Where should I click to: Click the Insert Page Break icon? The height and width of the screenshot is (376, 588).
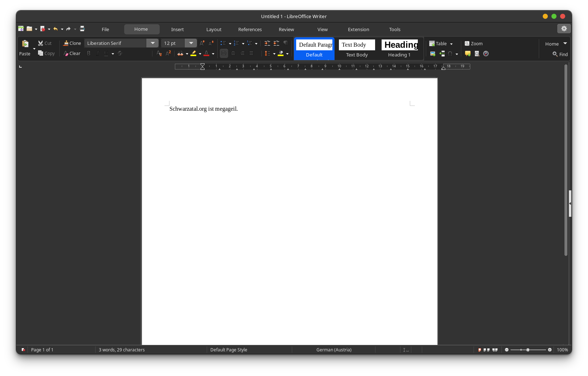[442, 54]
